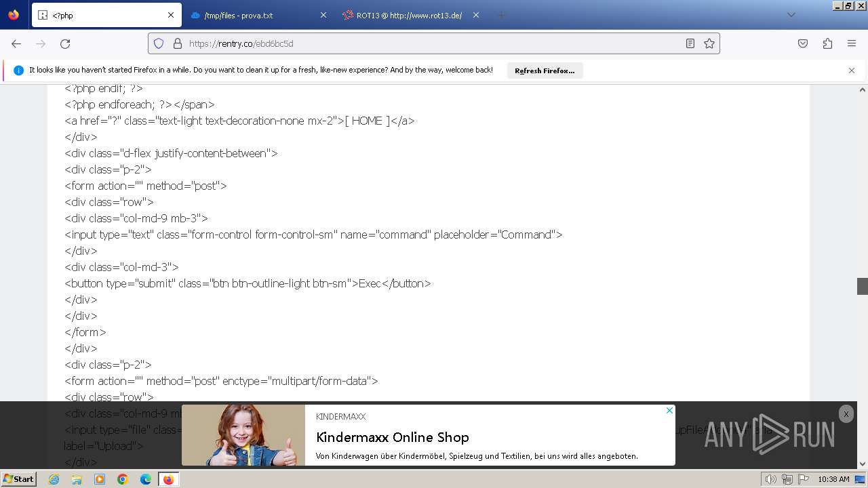Open media player taskbar icon
Image resolution: width=868 pixels, height=488 pixels.
click(100, 479)
